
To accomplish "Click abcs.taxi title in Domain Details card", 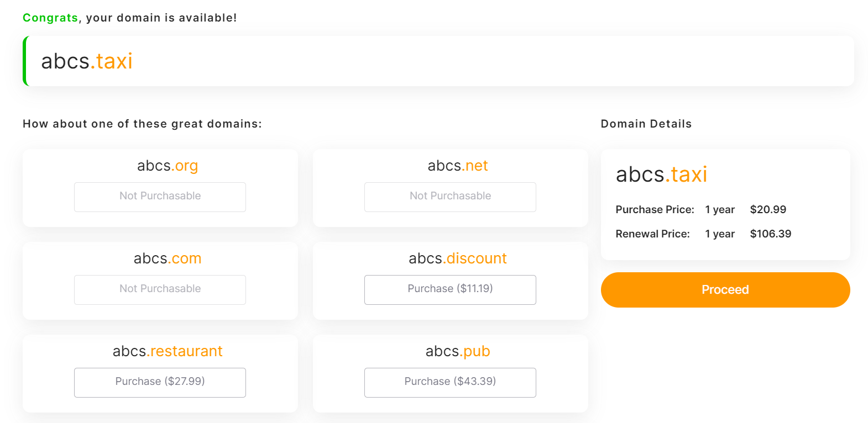I will pyautogui.click(x=661, y=175).
